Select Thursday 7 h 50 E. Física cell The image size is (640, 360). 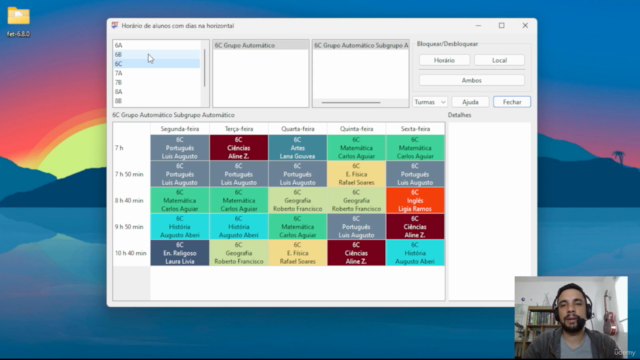click(x=356, y=174)
